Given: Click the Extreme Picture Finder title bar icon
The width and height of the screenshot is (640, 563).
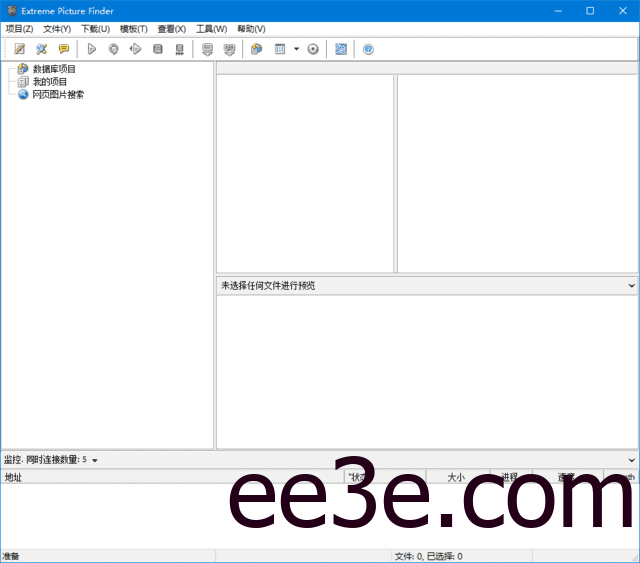Looking at the screenshot, I should coord(12,11).
